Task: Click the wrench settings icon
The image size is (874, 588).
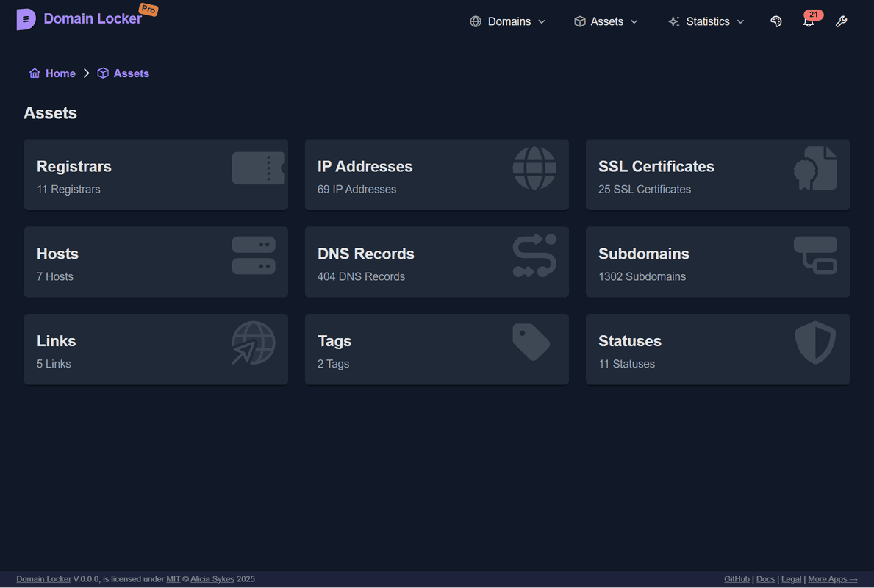Action: pos(841,21)
